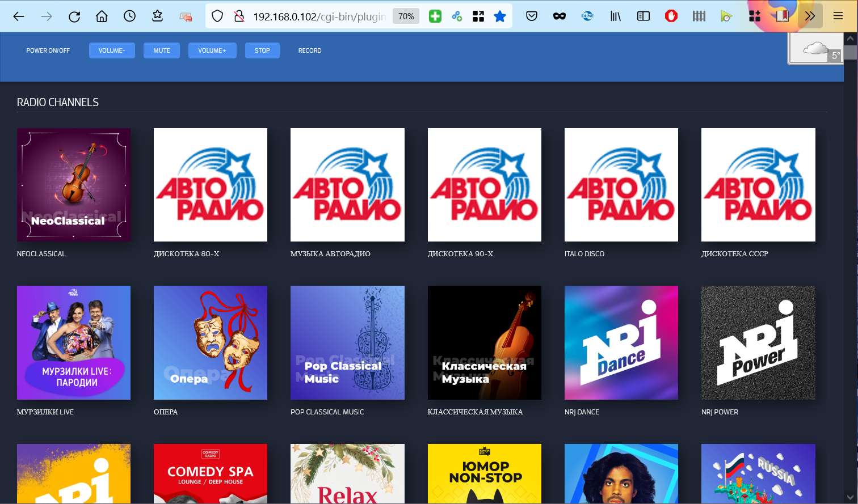Screen dimensions: 858x504
Task: Click the ITALO DISCO caption
Action: coord(584,254)
